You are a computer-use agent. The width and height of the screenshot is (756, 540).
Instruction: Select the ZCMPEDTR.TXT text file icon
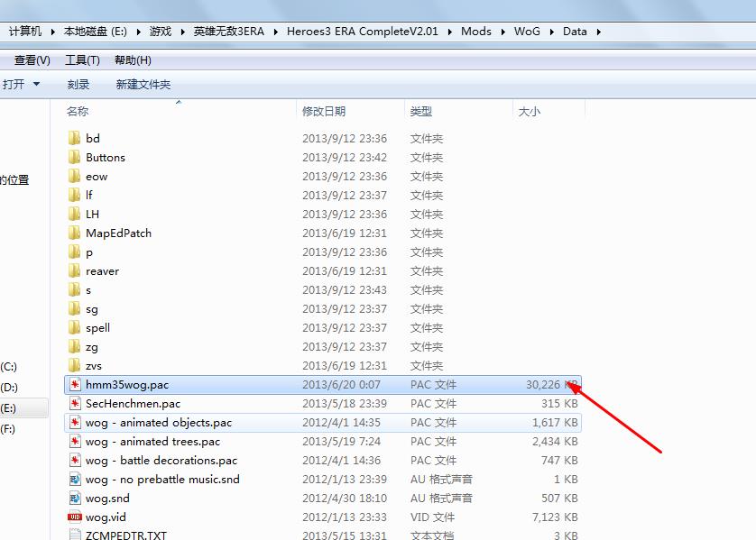(75, 535)
